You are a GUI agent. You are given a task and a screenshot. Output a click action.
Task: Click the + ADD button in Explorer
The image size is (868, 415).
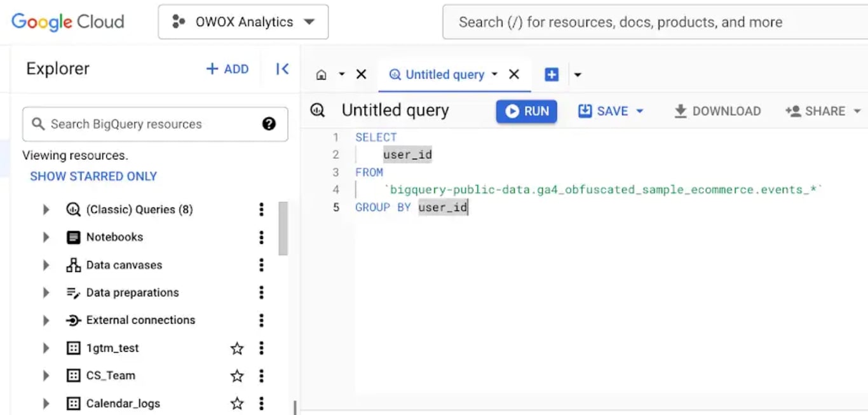[227, 69]
